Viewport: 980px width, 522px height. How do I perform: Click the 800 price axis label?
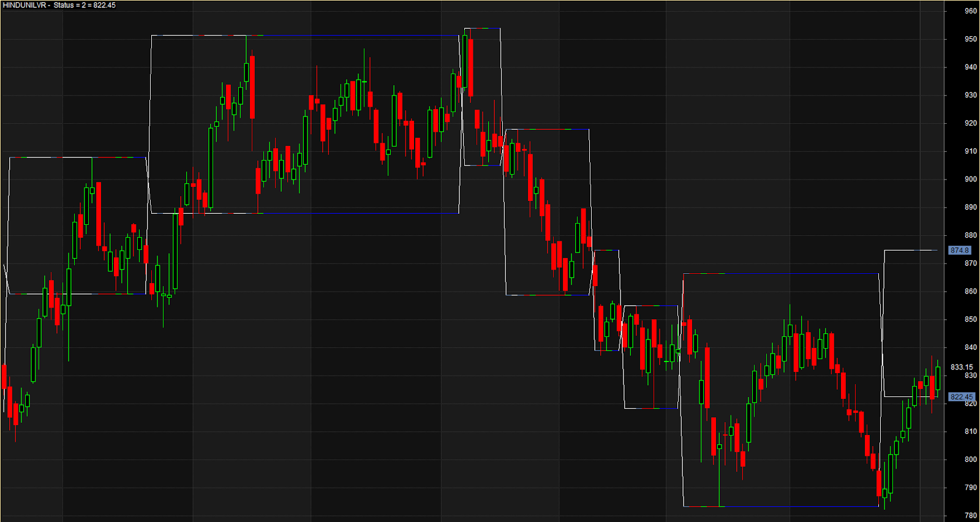click(x=971, y=460)
